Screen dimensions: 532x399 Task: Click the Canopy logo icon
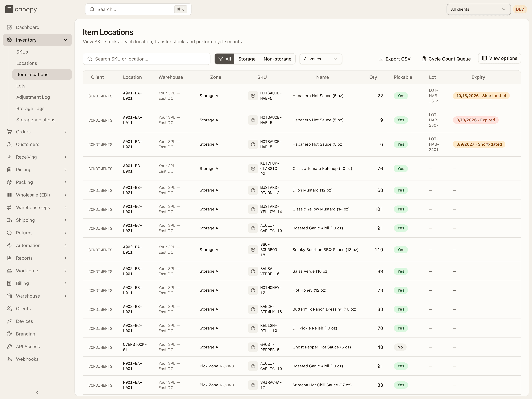coord(9,9)
